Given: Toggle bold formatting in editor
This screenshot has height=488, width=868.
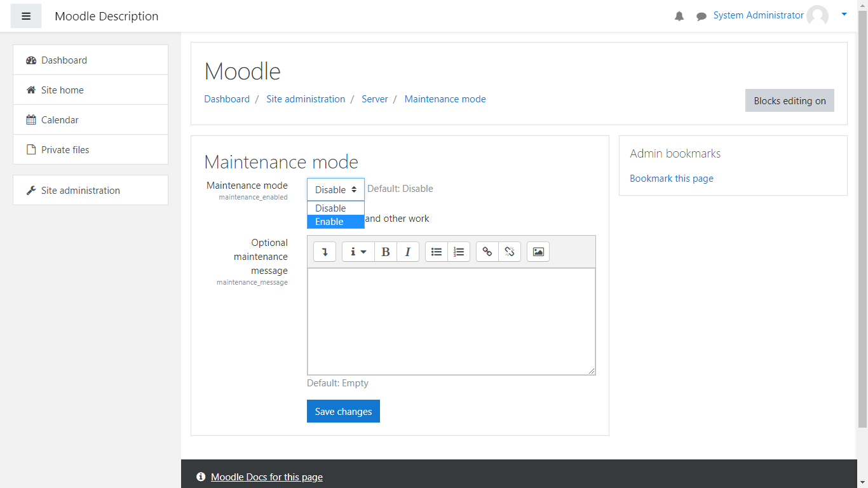Looking at the screenshot, I should 386,252.
